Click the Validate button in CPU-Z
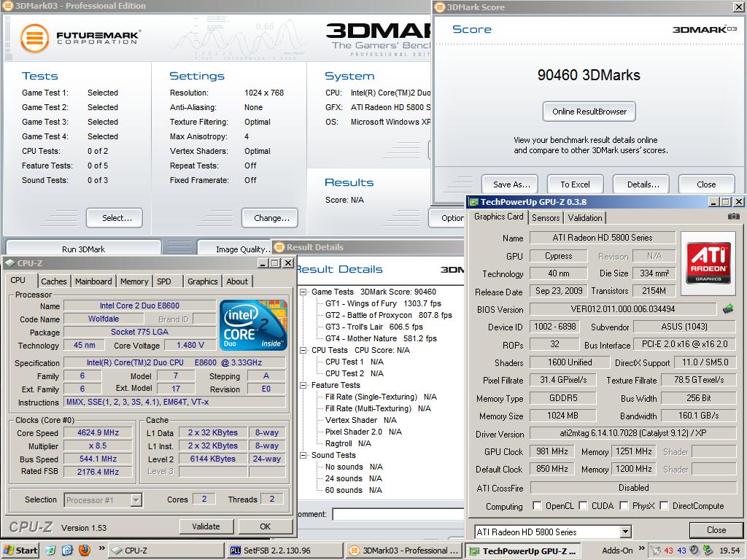747x560 pixels. 206,526
